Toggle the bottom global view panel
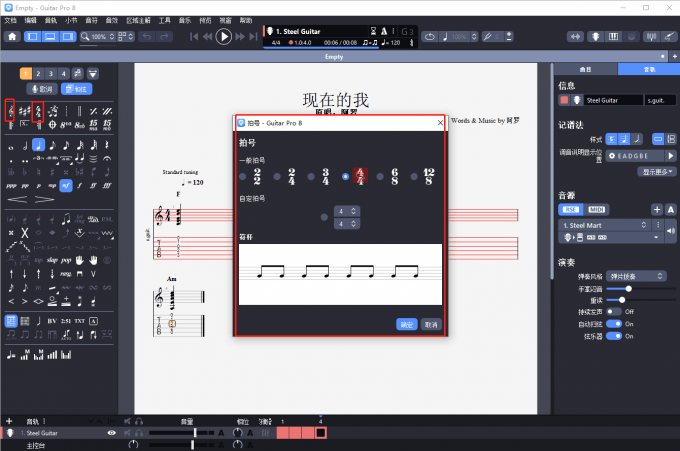 (x=50, y=36)
